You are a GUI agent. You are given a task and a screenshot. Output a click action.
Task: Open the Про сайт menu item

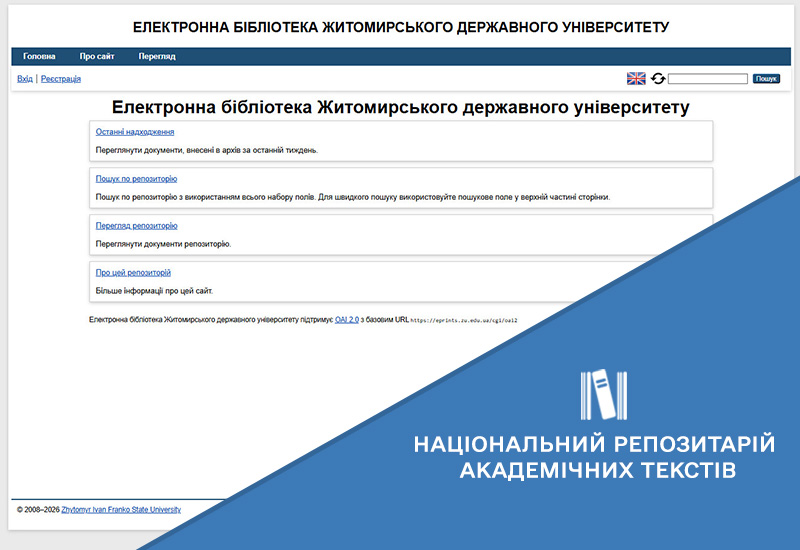click(97, 56)
